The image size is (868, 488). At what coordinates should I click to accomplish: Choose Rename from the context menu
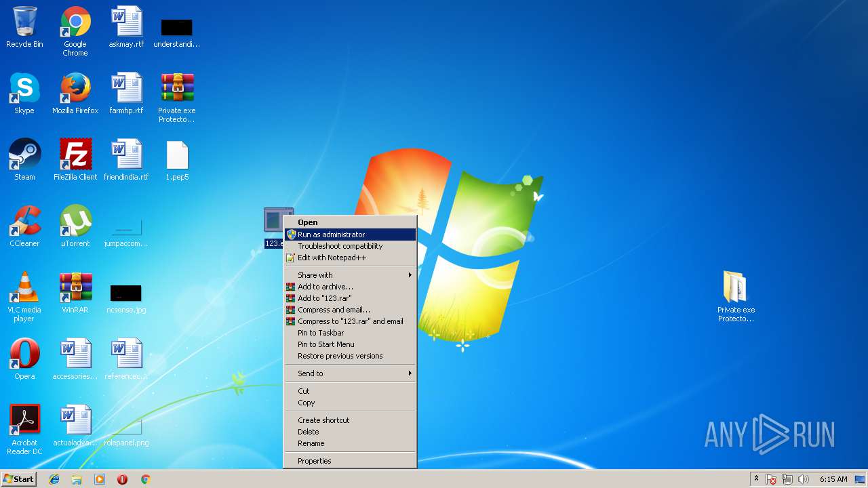[x=350, y=443]
